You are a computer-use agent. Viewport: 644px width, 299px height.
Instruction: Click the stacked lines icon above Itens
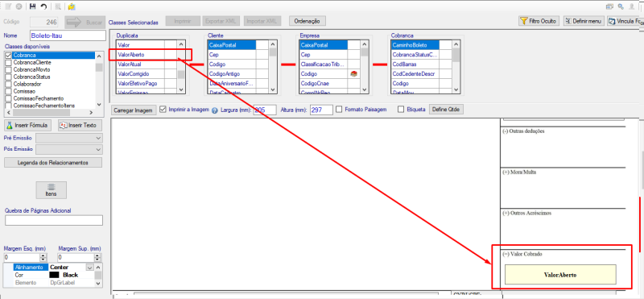[52, 187]
